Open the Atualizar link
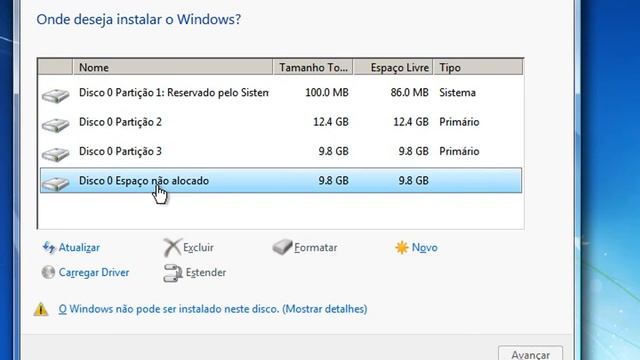 (x=79, y=247)
